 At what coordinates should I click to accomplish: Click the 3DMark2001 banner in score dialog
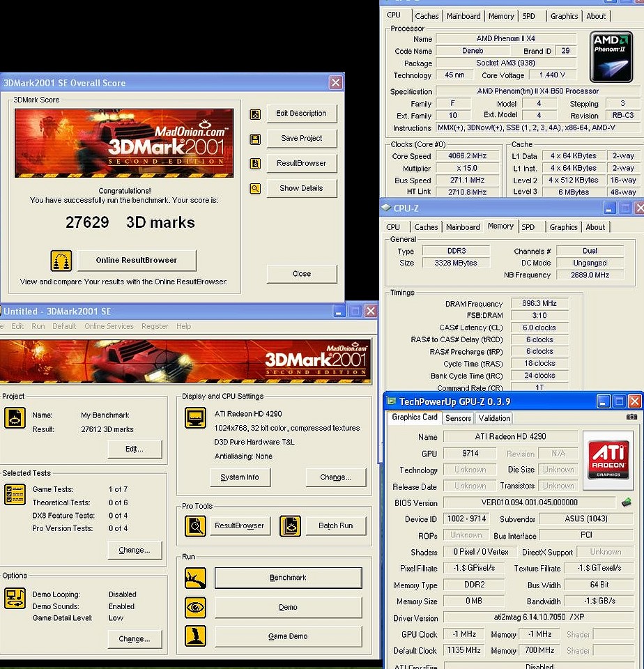click(x=124, y=143)
